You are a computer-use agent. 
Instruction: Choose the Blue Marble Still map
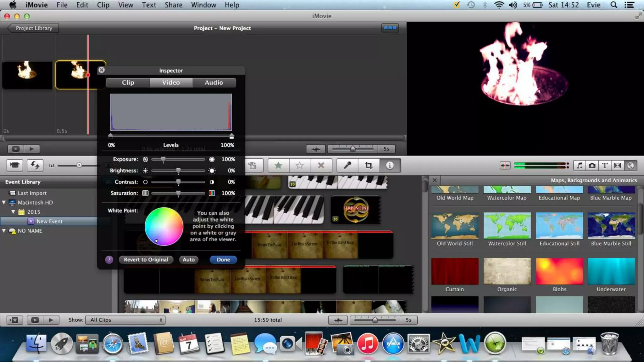611,226
